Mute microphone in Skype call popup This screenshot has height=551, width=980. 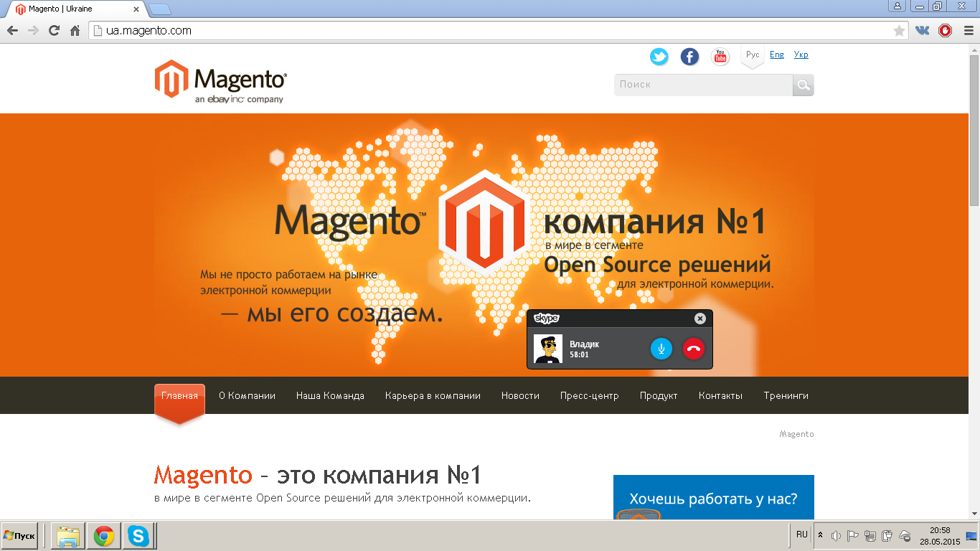(x=661, y=349)
